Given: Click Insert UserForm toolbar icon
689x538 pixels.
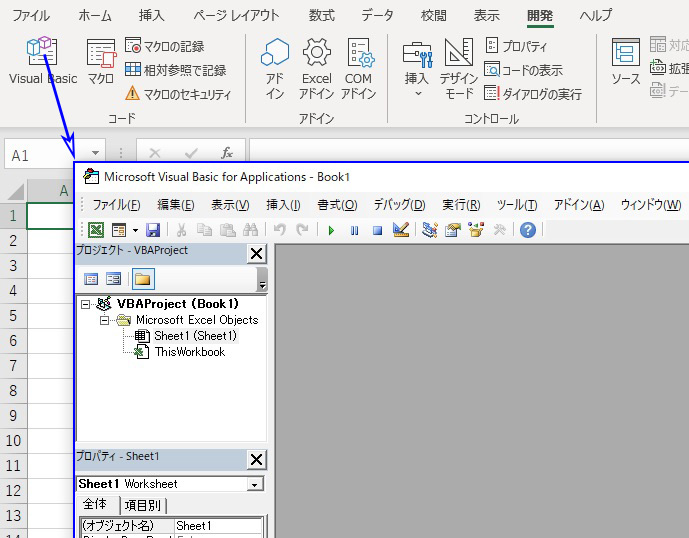Looking at the screenshot, I should click(x=119, y=230).
